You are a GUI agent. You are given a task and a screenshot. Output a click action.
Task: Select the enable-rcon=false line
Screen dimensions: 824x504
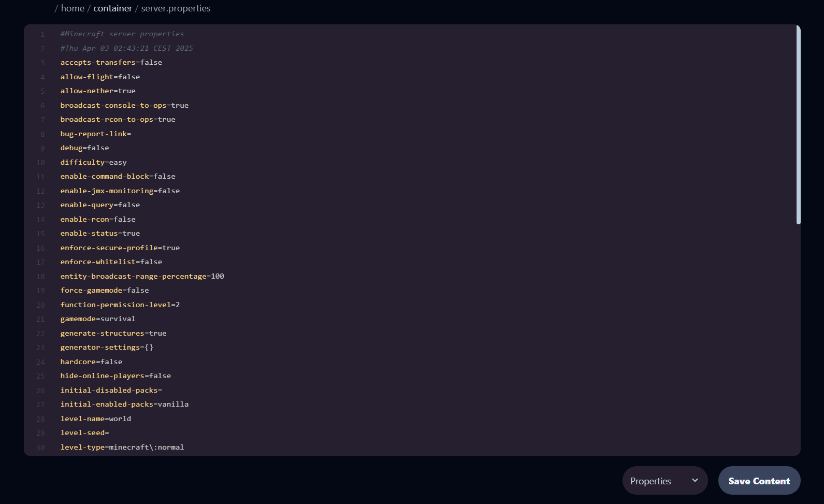pyautogui.click(x=97, y=219)
